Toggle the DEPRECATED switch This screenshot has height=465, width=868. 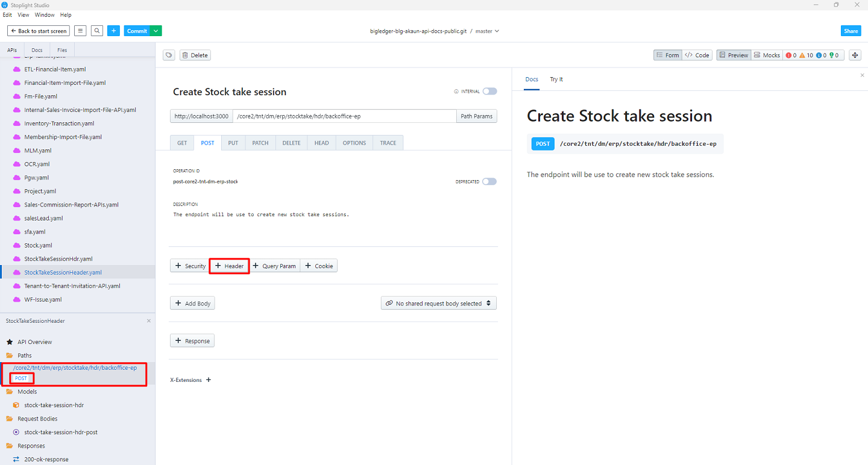pyautogui.click(x=489, y=181)
